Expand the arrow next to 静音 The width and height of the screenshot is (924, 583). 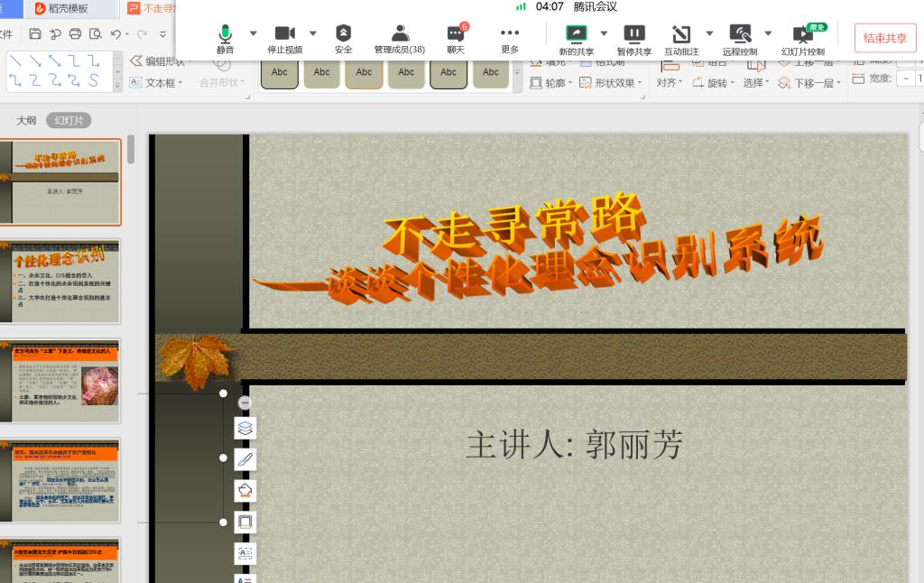pyautogui.click(x=253, y=33)
